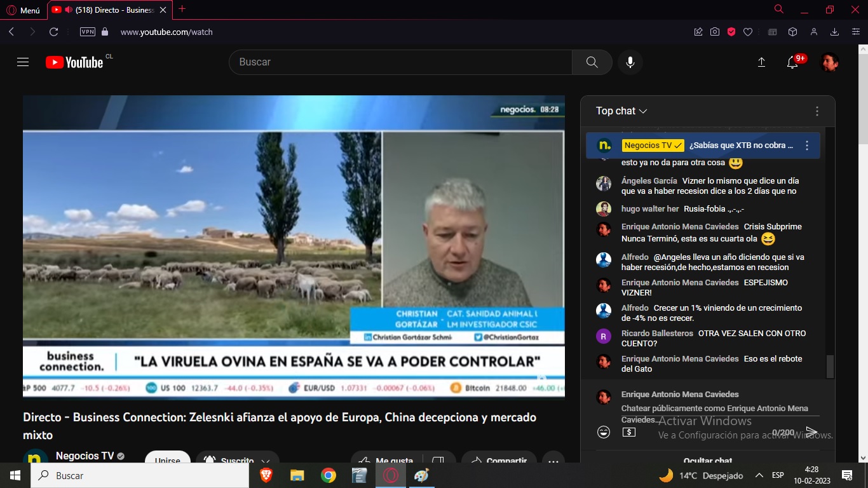Open the YouTube upload create icon
The width and height of the screenshot is (868, 488).
(x=761, y=62)
